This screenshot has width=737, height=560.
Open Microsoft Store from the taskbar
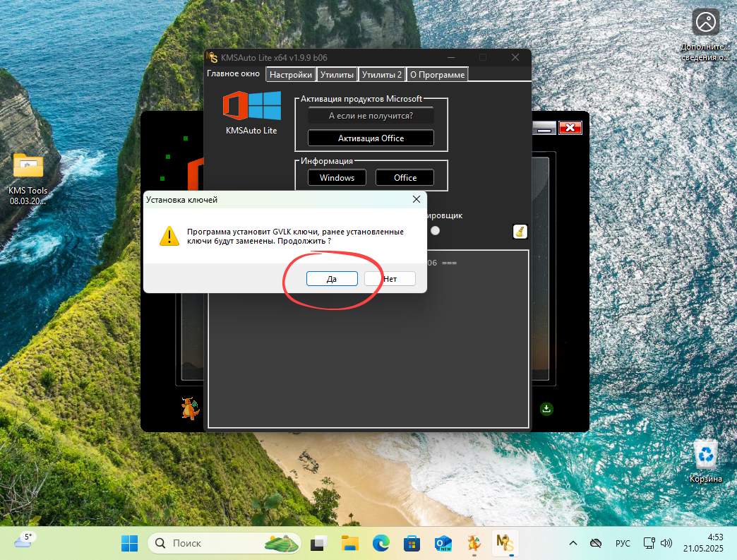(x=412, y=543)
